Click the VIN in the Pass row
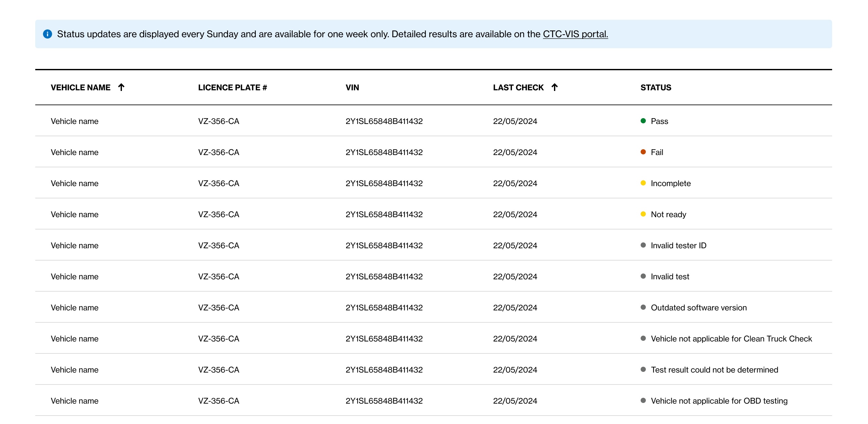868x424 pixels. pos(384,121)
